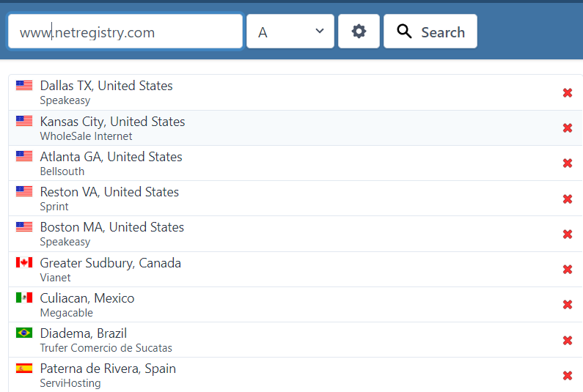The height and width of the screenshot is (392, 583).
Task: Click the Search button
Action: coord(430,32)
